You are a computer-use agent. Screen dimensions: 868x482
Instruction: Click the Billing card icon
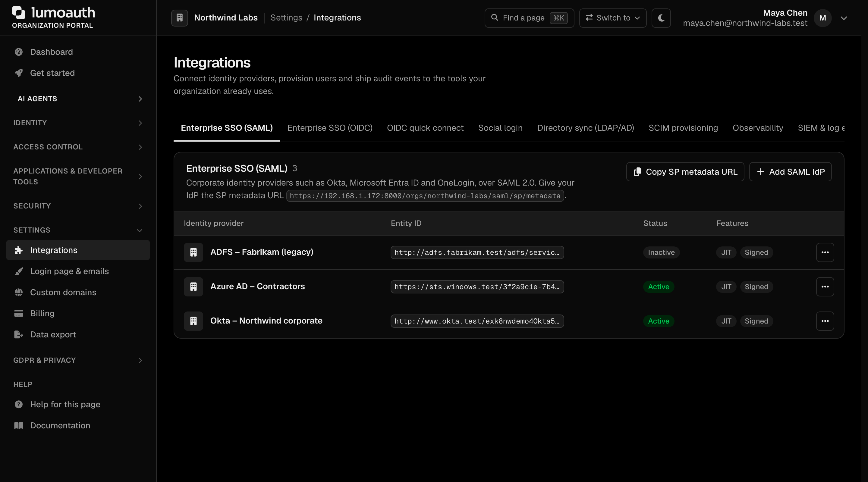tap(18, 314)
